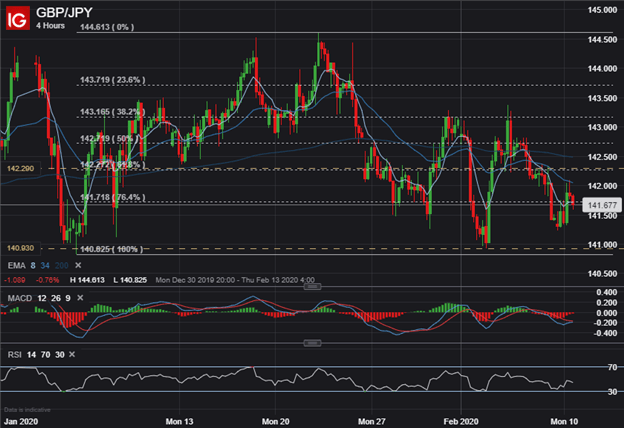Select the 142.719 ( 50% ) Fibonacci label
624x428 pixels.
pos(109,139)
